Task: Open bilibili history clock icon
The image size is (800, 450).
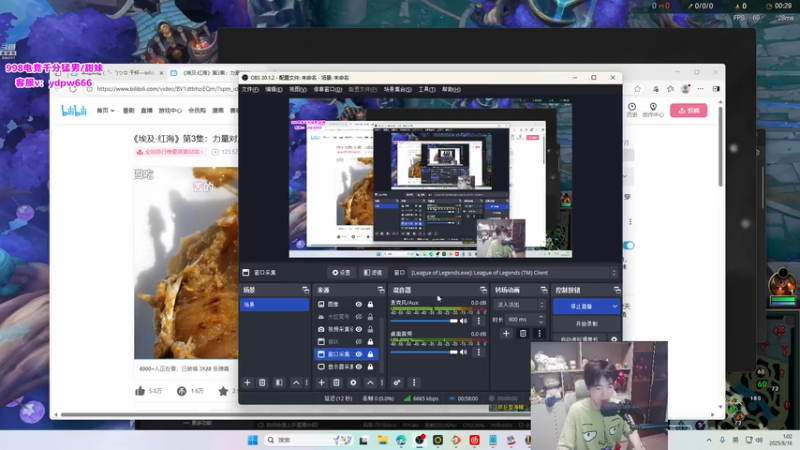Action: pyautogui.click(x=632, y=109)
